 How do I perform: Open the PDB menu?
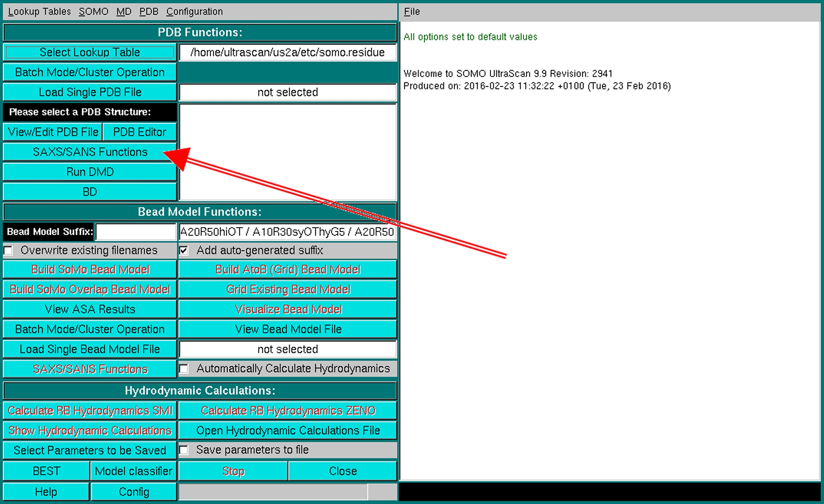click(x=148, y=12)
